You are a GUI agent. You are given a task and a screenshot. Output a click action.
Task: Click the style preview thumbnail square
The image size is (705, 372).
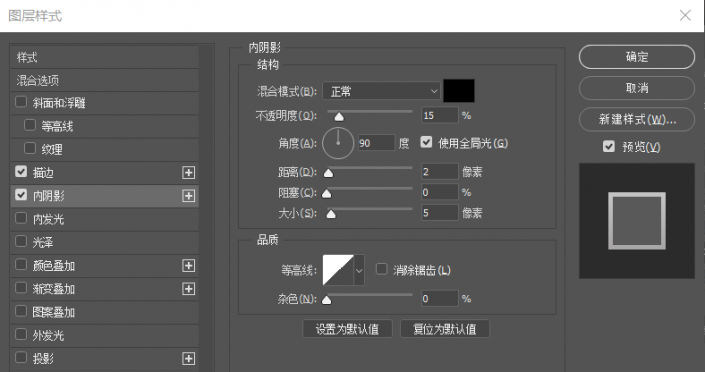(637, 221)
